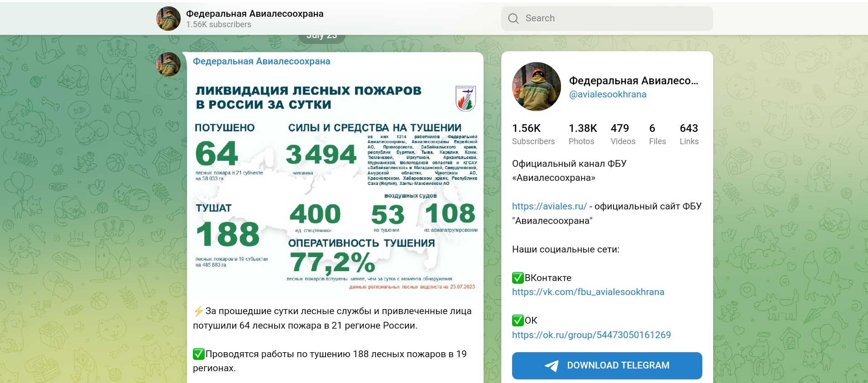Click the number 64 in infographic

[x=216, y=153]
